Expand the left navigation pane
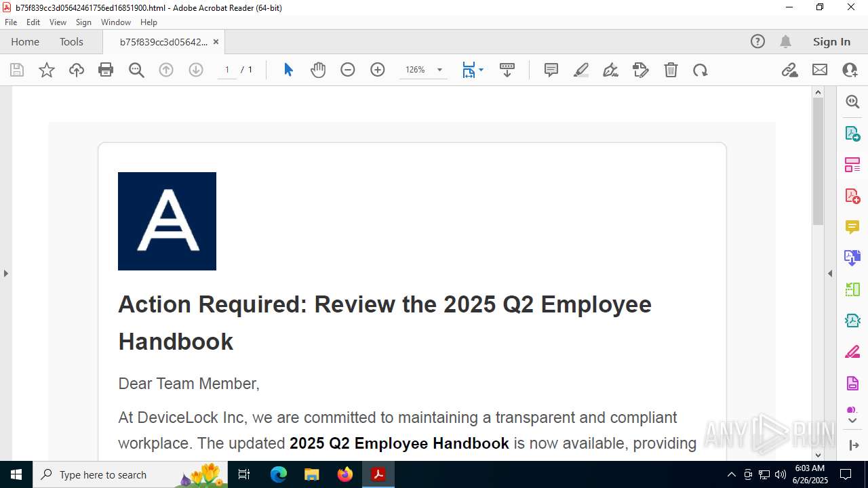 (5, 273)
